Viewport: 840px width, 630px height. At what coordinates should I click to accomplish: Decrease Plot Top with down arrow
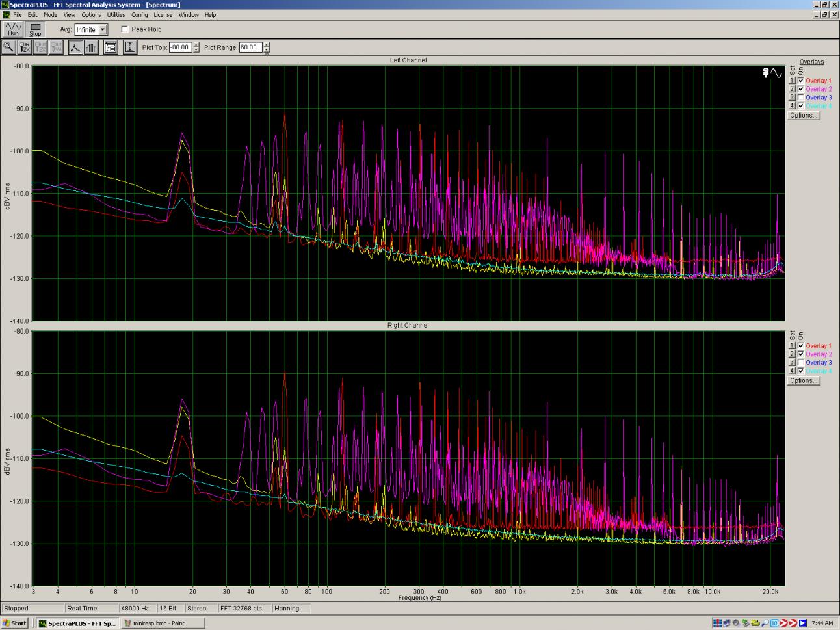coord(196,50)
